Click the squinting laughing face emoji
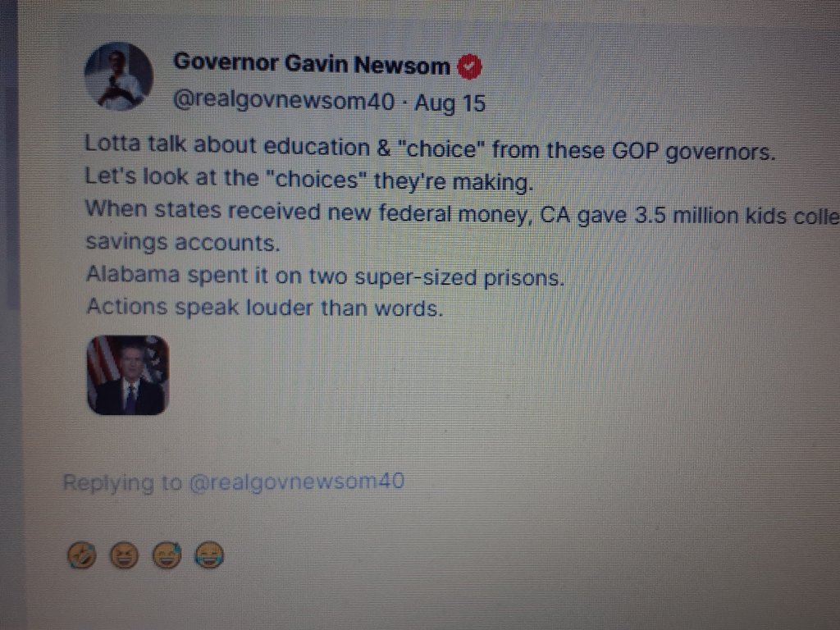 [x=125, y=555]
